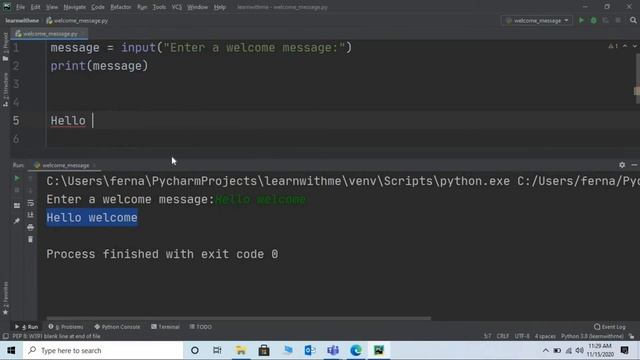Image resolution: width=640 pixels, height=360 pixels.
Task: Open the Navigate menu
Action: tap(75, 7)
